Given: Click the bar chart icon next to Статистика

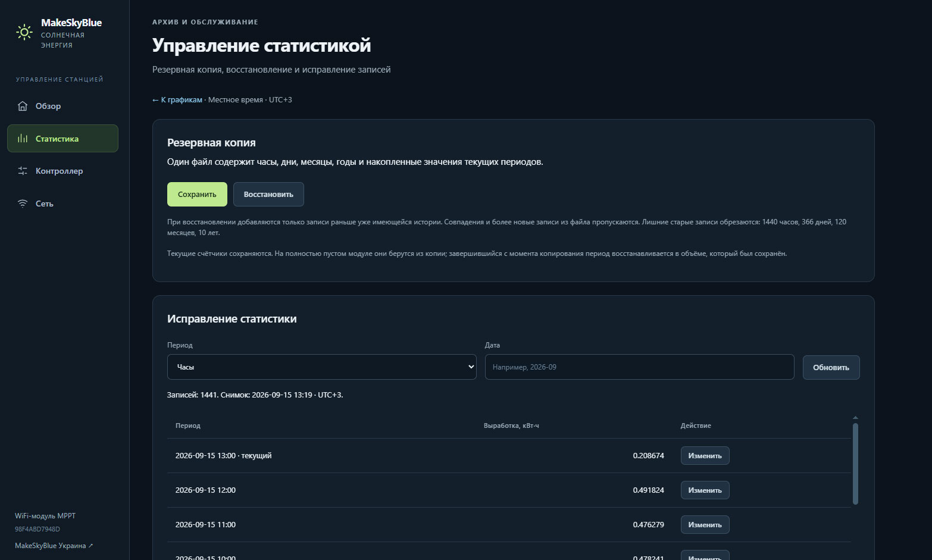Looking at the screenshot, I should [23, 139].
